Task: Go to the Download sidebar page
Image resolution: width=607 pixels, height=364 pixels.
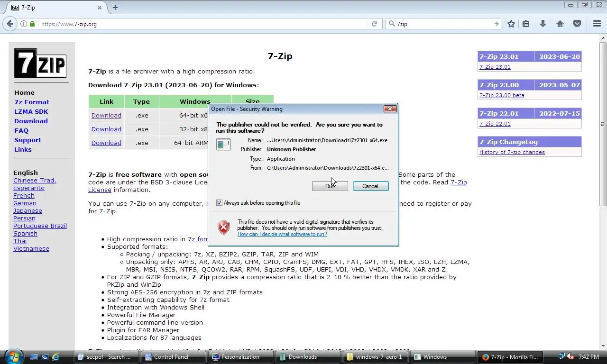Action: 31,121
